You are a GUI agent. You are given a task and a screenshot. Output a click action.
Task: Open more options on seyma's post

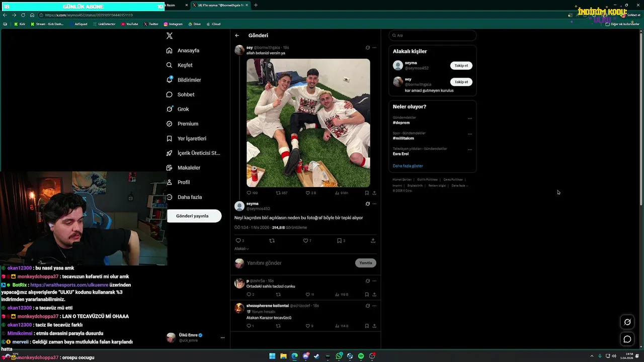pyautogui.click(x=374, y=204)
